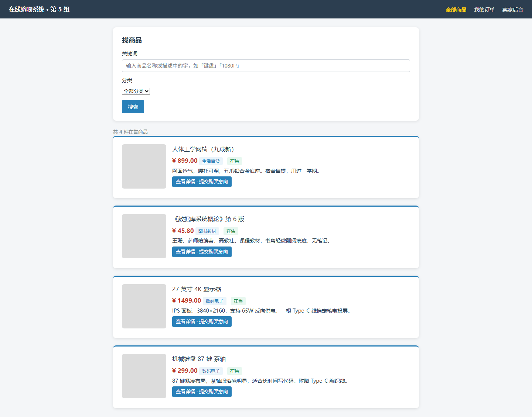
Task: Click the title 27 英寸 4K 显示器
Action: (197, 289)
